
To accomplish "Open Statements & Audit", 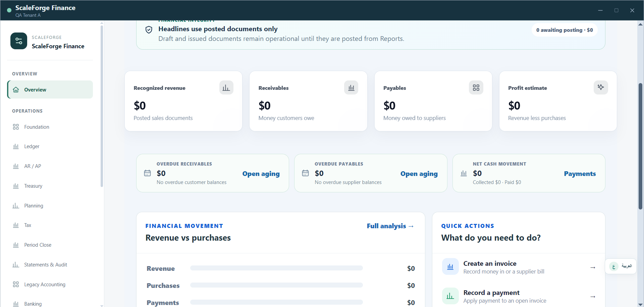I will [x=50, y=265].
